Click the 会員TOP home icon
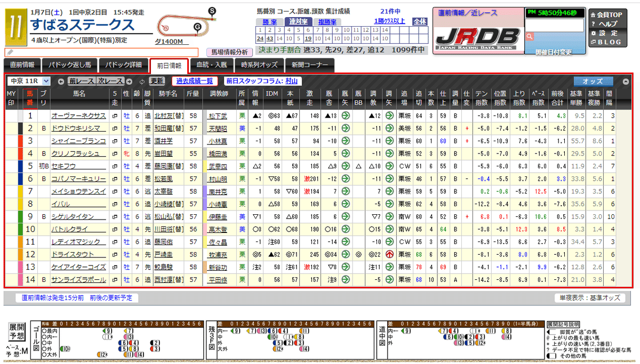Viewport: 640px width, 364px height. click(x=593, y=15)
